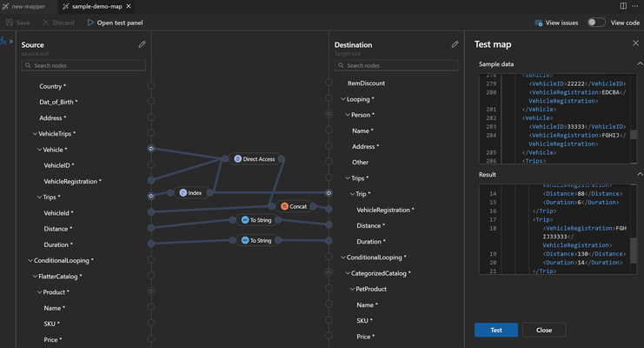The height and width of the screenshot is (348, 644).
Task: Click the split editor layout icon
Action: [623, 6]
